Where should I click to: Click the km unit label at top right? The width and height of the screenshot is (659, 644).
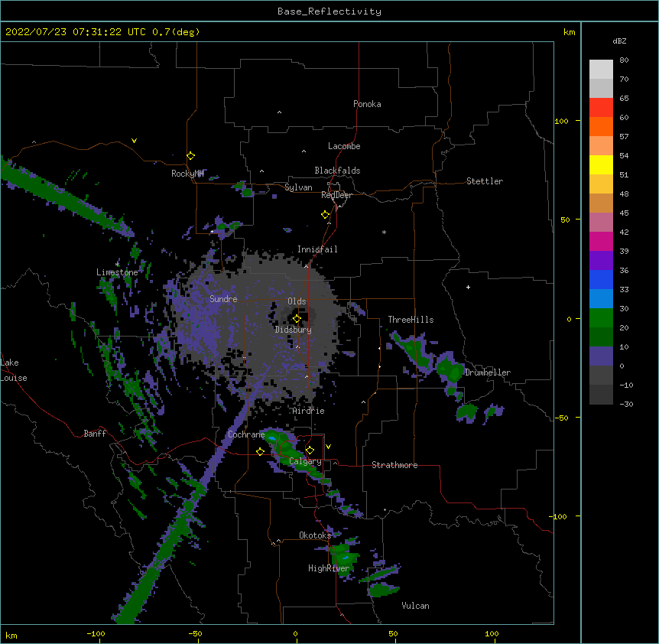click(569, 32)
